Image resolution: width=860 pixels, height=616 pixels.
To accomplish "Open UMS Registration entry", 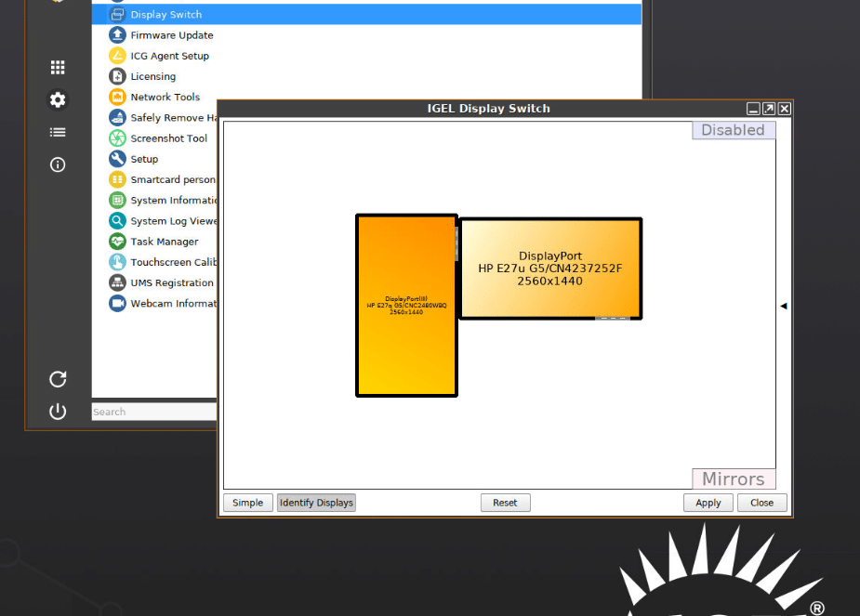I will click(x=172, y=282).
